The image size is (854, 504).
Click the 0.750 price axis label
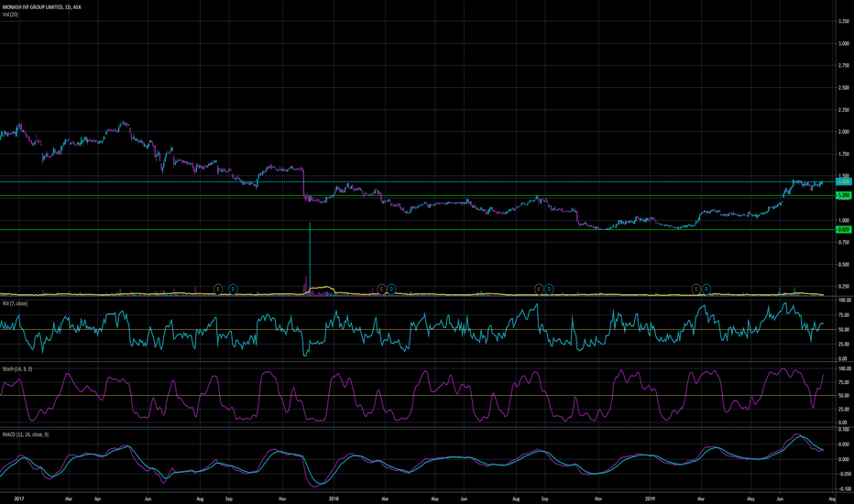click(x=844, y=243)
